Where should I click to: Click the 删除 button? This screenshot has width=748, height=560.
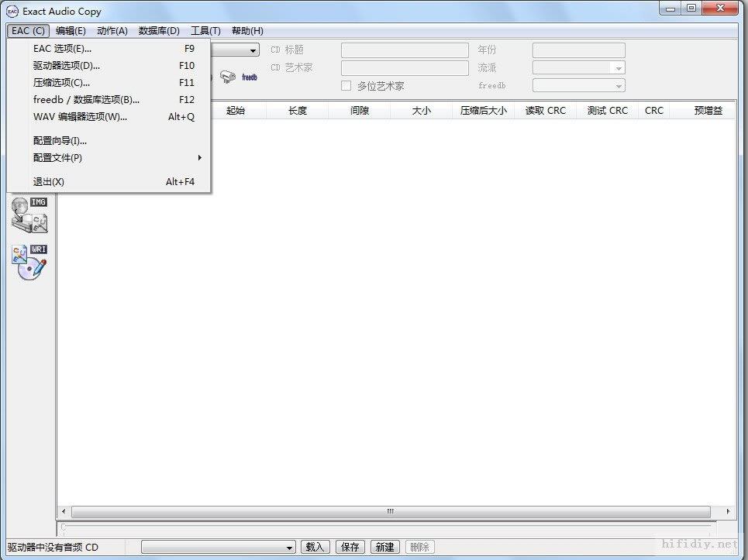tap(420, 547)
